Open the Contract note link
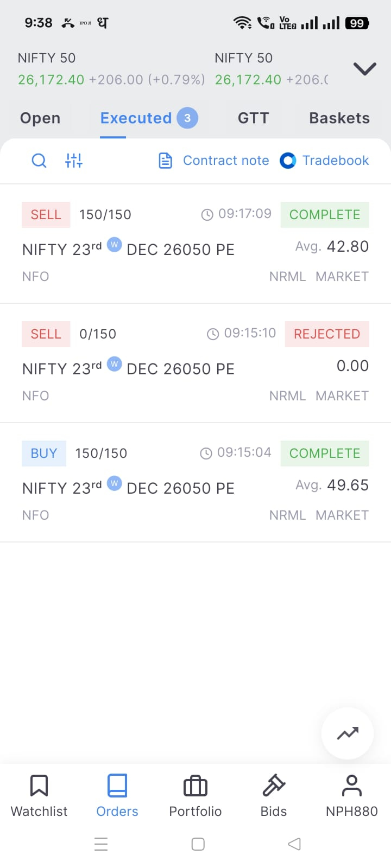This screenshot has width=391, height=868. click(x=226, y=161)
